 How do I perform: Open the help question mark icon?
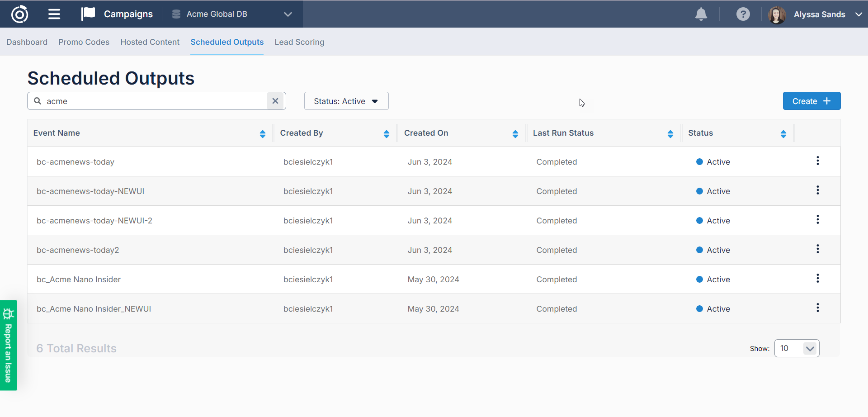click(743, 14)
